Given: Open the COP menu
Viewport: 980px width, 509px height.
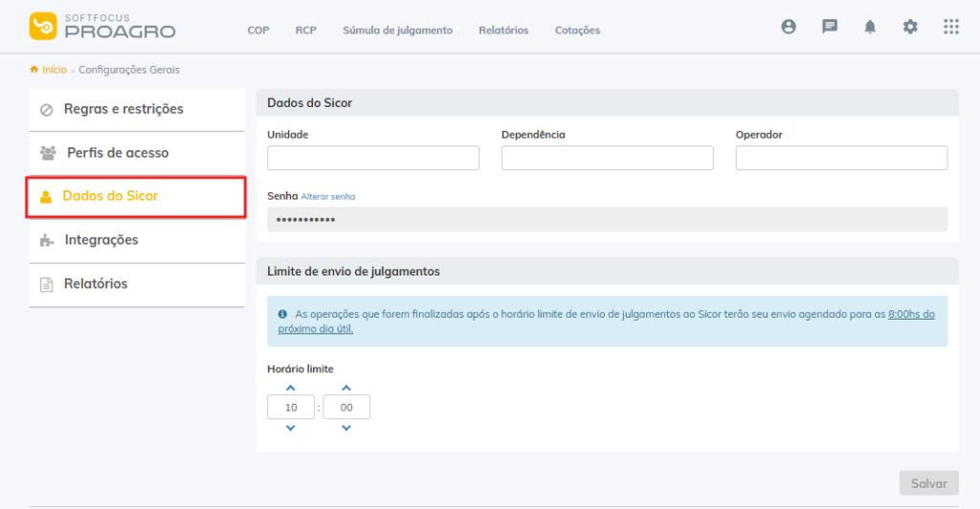Looking at the screenshot, I should [258, 31].
